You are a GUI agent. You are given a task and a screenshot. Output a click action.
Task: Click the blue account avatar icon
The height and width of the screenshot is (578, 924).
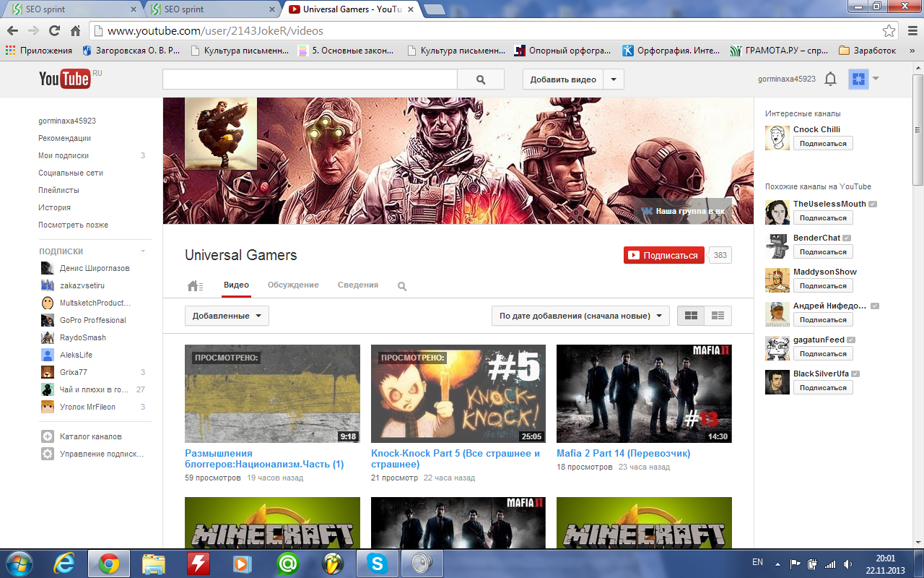[858, 79]
